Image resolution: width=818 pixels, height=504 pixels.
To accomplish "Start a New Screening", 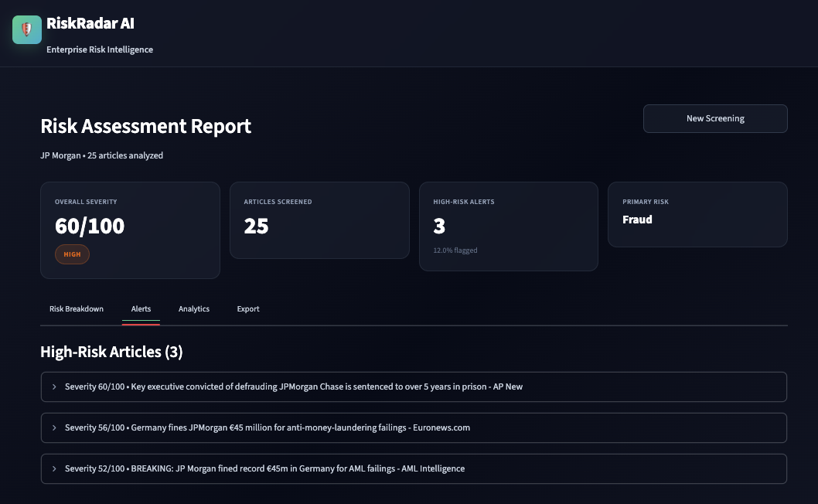I will [715, 118].
